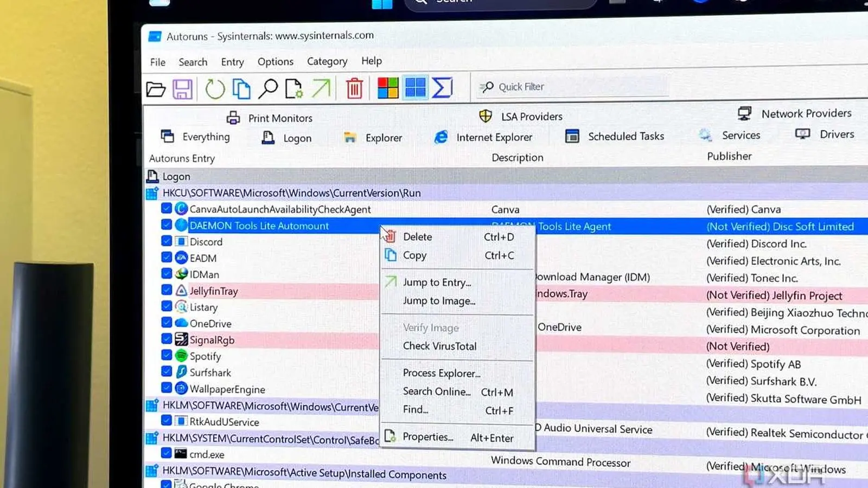Choose Check VirusTotal in context menu

(x=457, y=346)
